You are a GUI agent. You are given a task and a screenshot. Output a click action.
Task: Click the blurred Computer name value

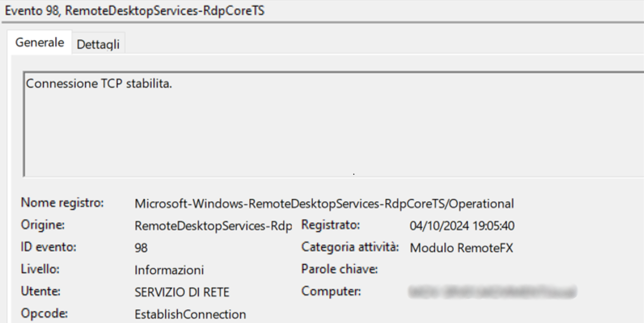tap(492, 291)
